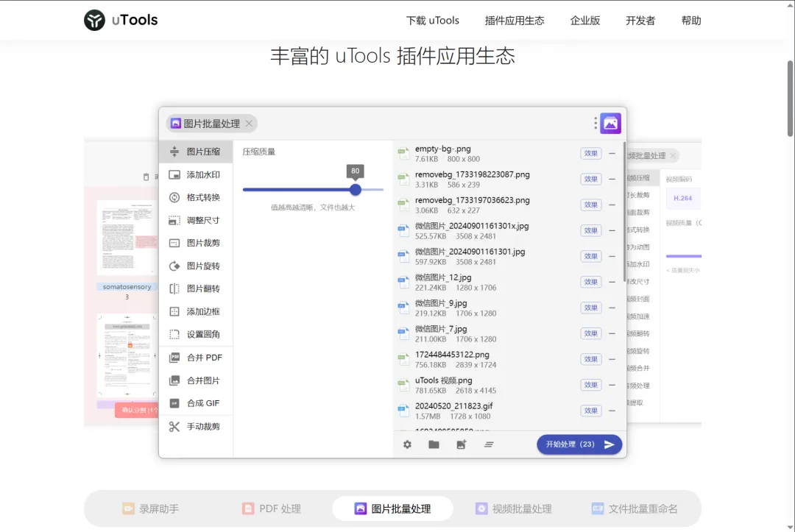Preview 效果 for removebg_1733198223087.png

(590, 179)
